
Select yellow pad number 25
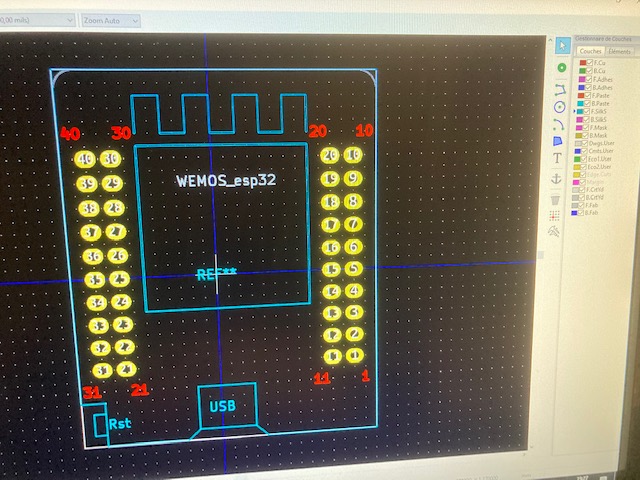coord(120,279)
